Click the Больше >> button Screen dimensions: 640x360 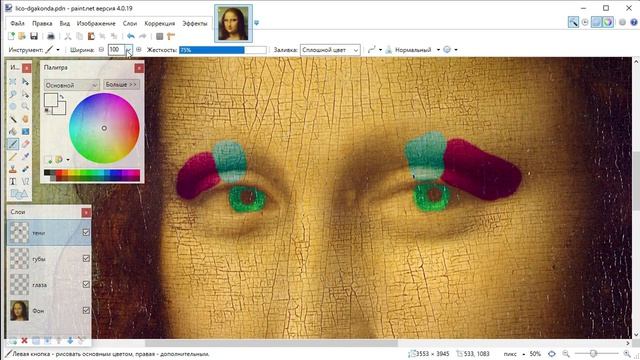pos(121,84)
